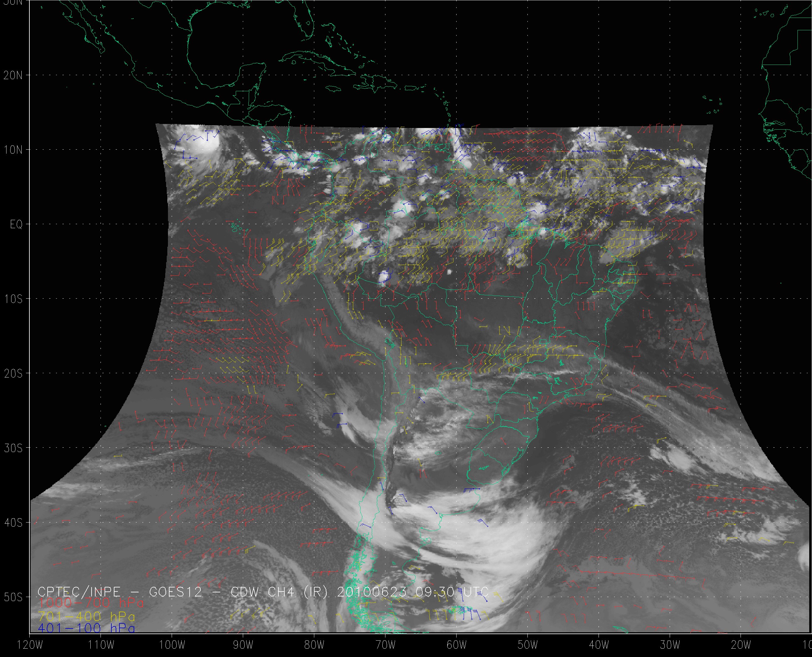Click the 20W longitude axis label
The image size is (812, 657).
pos(741,645)
